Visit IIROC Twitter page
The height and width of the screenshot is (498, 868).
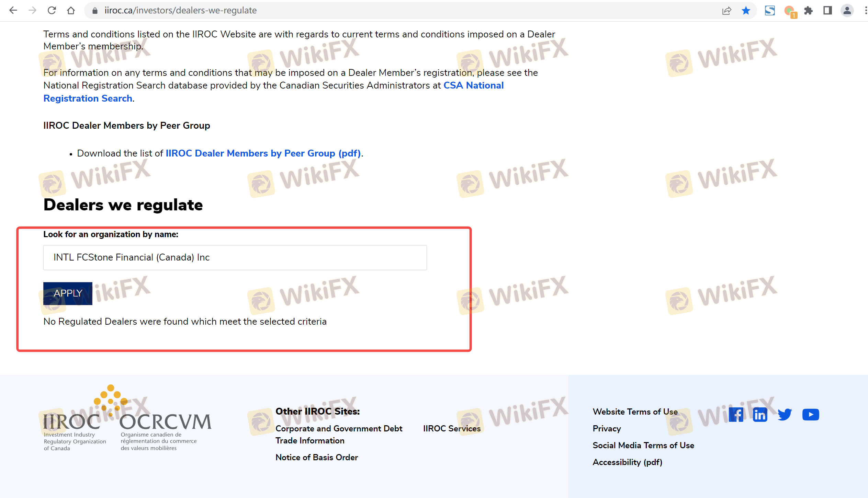pos(785,415)
